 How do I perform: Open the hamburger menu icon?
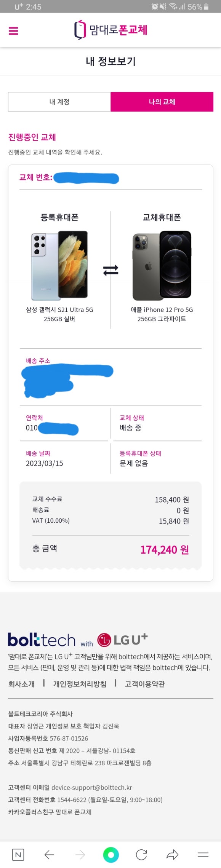(13, 31)
